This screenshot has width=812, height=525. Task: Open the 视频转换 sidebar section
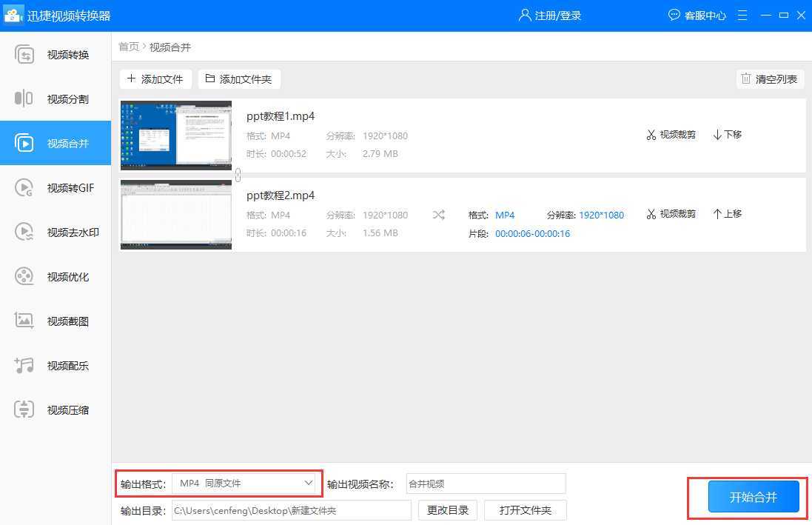[56, 55]
